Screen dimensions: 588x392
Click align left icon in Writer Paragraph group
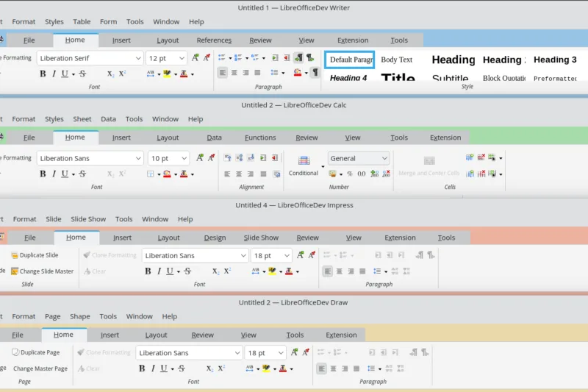click(223, 72)
